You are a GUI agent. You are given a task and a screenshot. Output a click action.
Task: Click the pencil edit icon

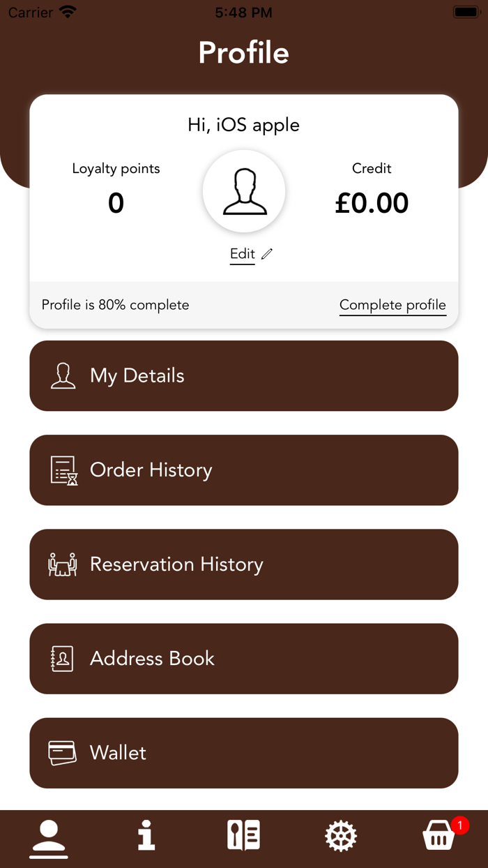267,254
